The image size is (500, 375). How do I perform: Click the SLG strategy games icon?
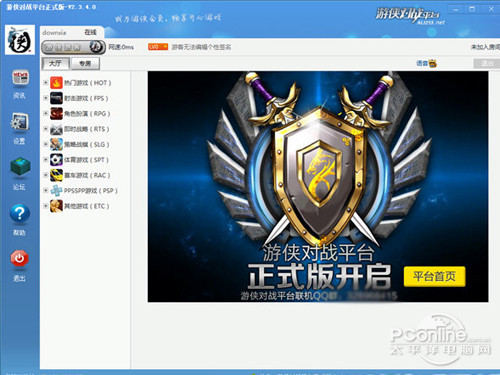56,144
